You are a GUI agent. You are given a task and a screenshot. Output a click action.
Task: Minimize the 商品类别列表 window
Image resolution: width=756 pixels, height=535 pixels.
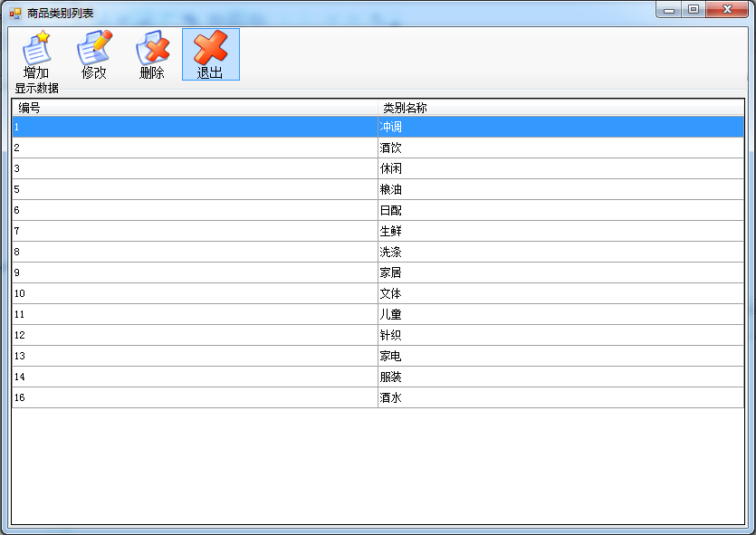669,10
